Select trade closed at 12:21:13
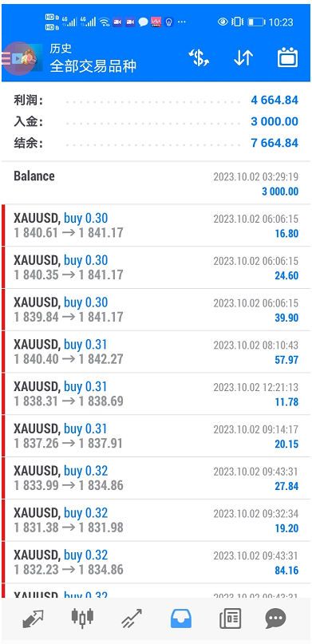 click(156, 394)
